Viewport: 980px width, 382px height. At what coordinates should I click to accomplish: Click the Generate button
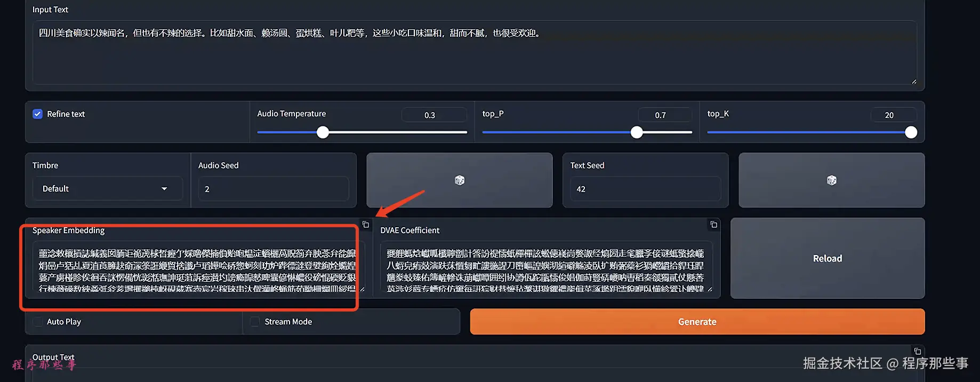point(697,322)
